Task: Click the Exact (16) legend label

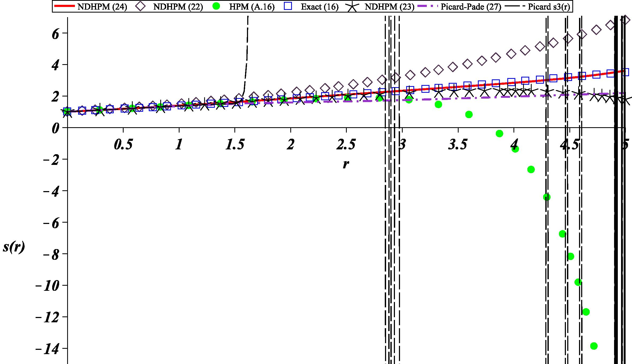Action: pos(320,7)
